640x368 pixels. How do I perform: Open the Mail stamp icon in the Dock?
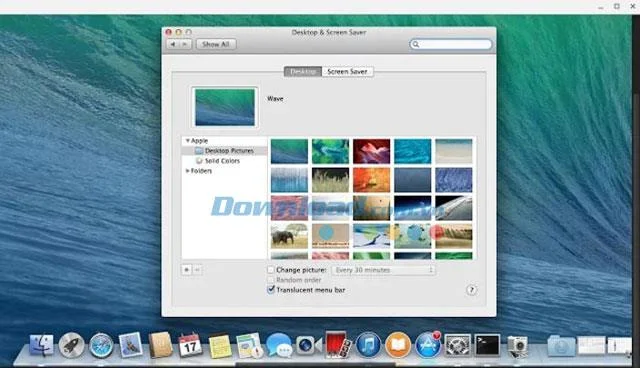click(x=131, y=345)
